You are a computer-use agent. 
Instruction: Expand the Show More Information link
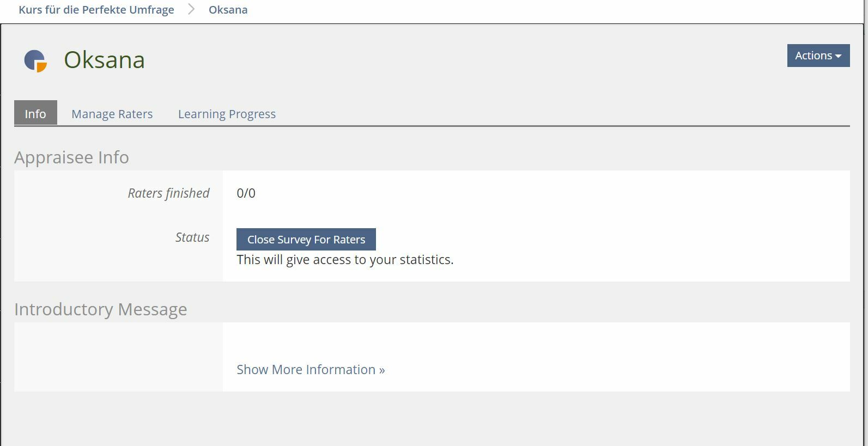311,370
